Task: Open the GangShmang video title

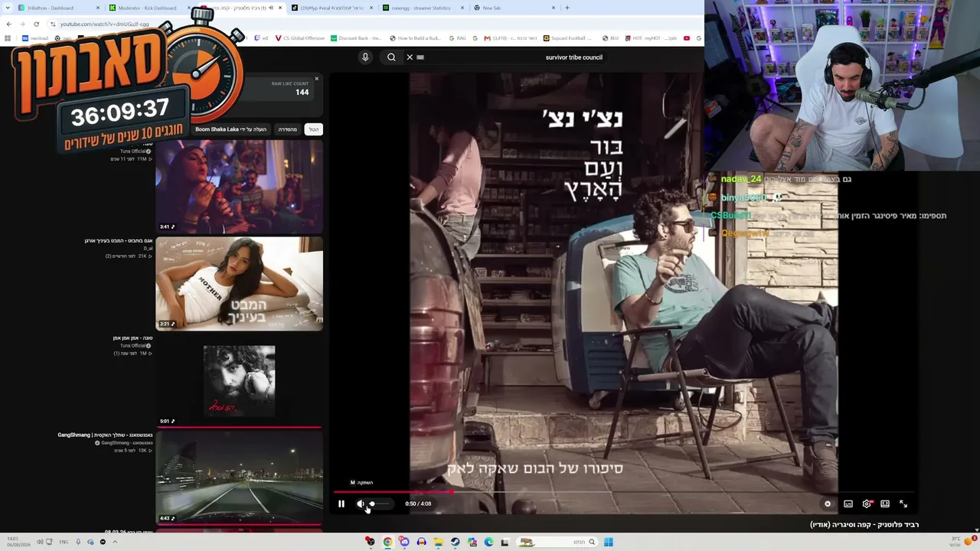Action: 105,435
